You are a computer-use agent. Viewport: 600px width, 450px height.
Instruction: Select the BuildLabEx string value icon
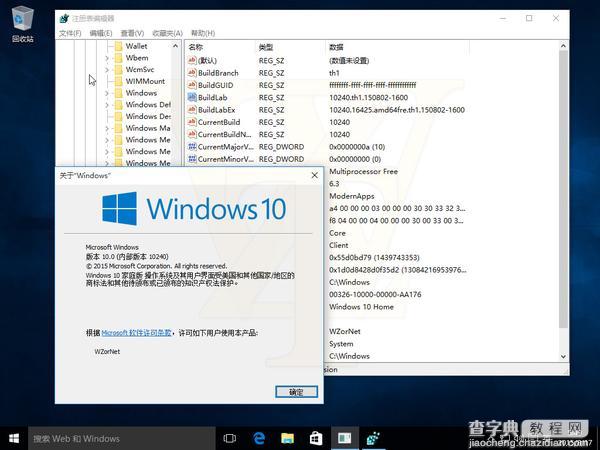[x=192, y=109]
